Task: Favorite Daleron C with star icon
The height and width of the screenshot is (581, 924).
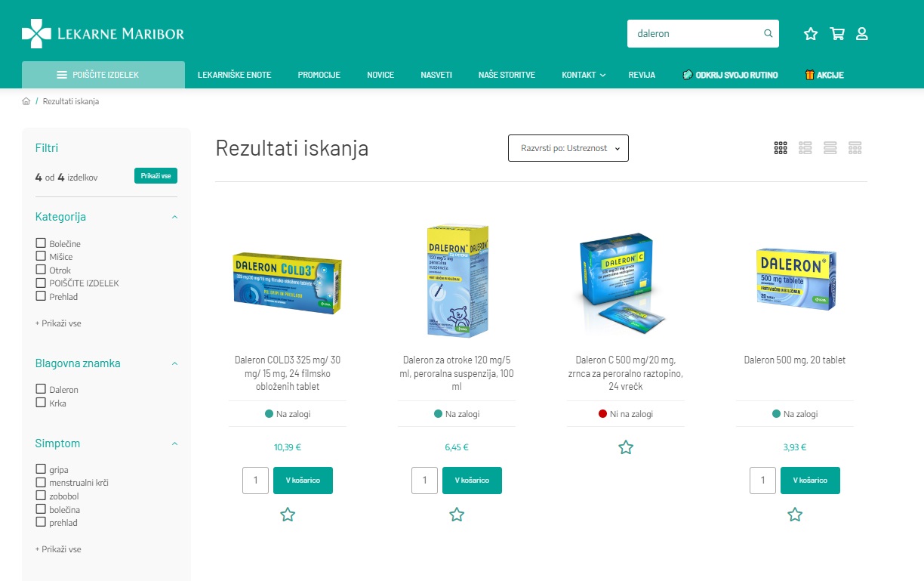Action: (626, 447)
